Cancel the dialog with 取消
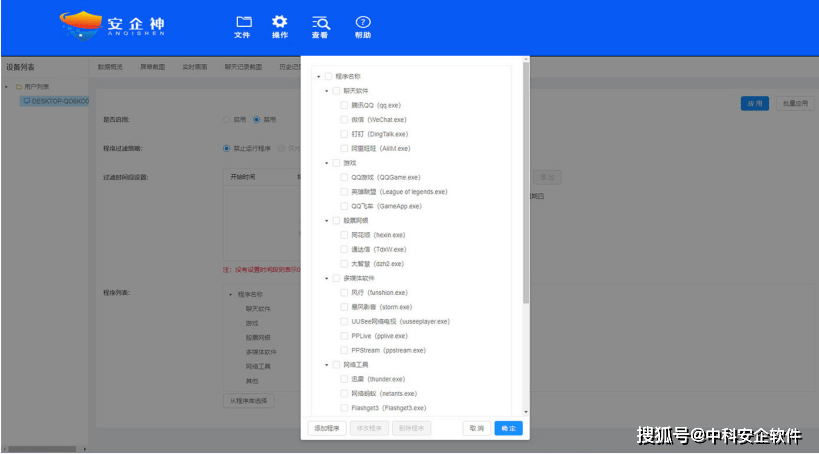Screen dimensions: 819x454 477,428
